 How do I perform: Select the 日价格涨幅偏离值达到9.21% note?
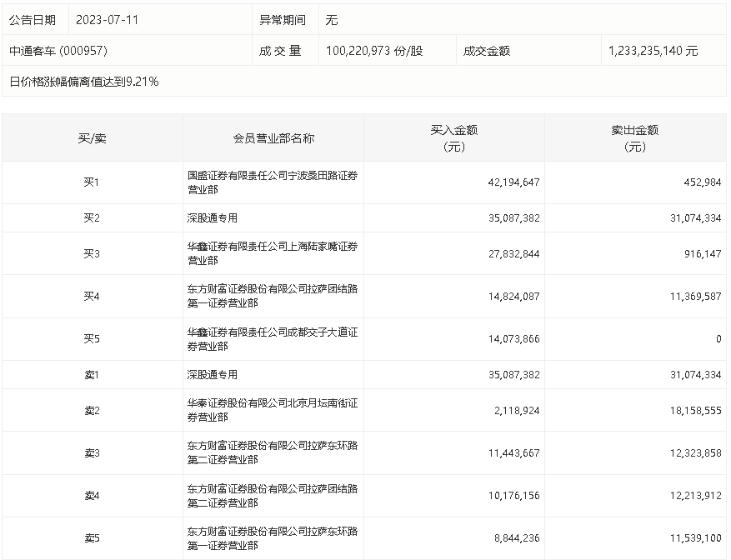click(84, 82)
